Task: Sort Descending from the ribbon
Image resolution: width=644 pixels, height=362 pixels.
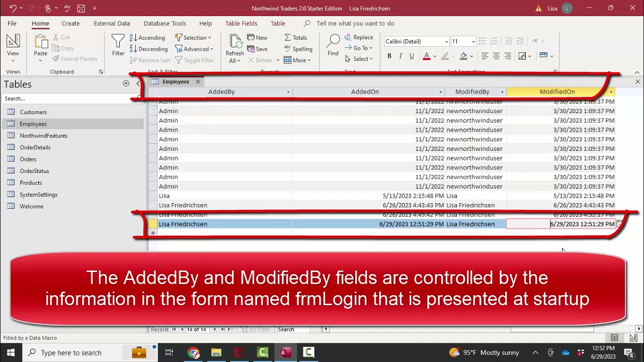Action: (148, 49)
